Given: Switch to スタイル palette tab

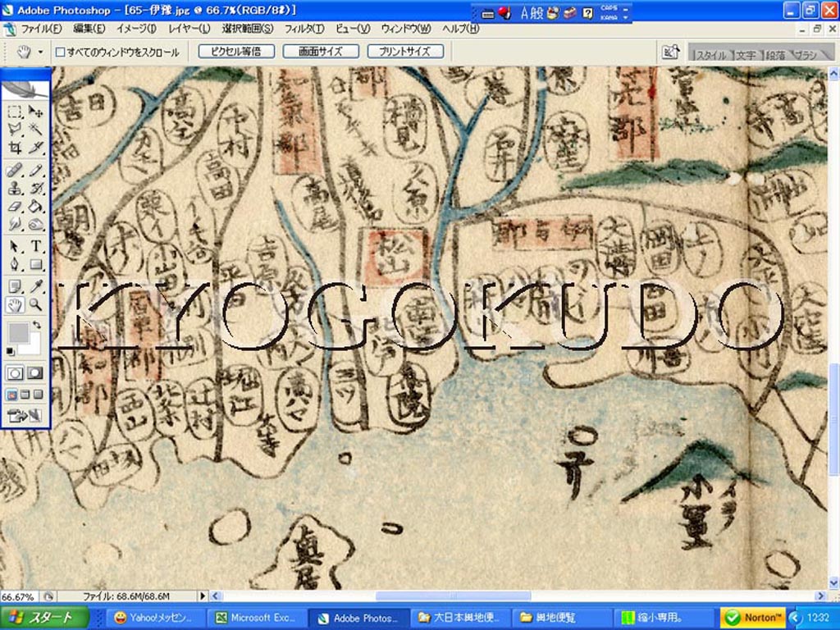Looking at the screenshot, I should [x=710, y=55].
